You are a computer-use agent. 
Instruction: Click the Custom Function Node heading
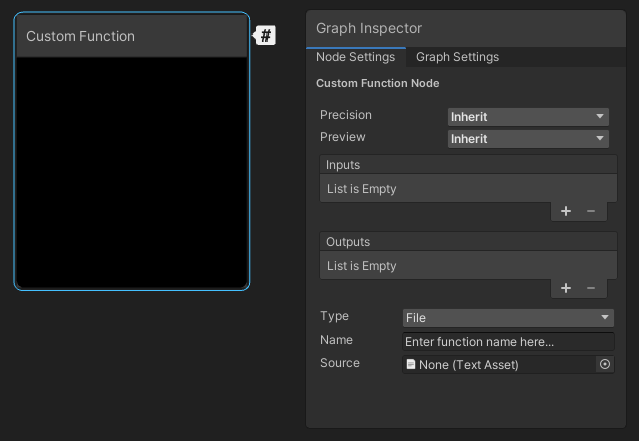378,83
